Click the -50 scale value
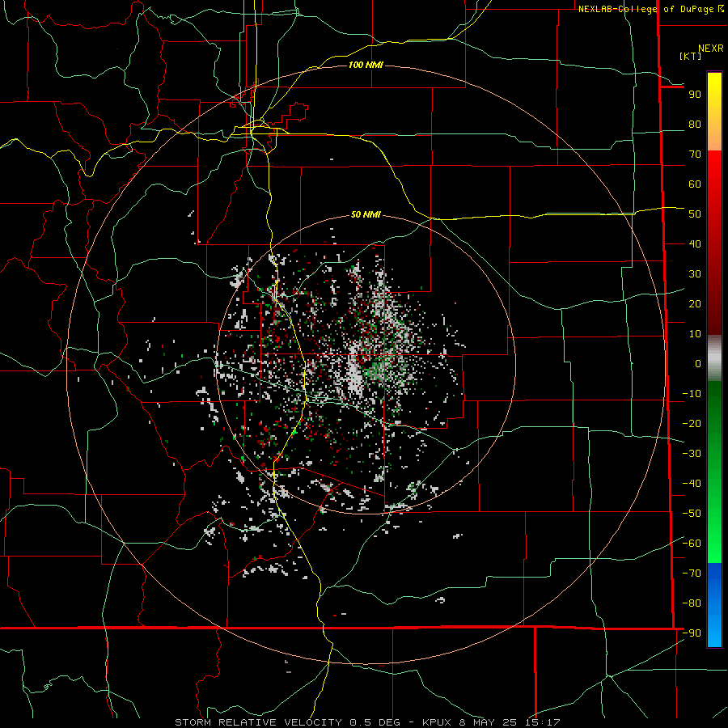 pyautogui.click(x=692, y=514)
